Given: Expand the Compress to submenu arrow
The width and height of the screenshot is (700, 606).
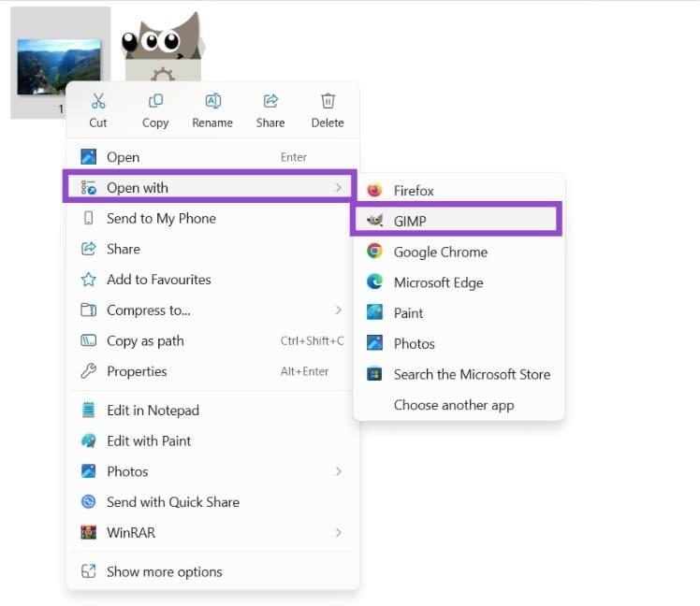Looking at the screenshot, I should (338, 310).
